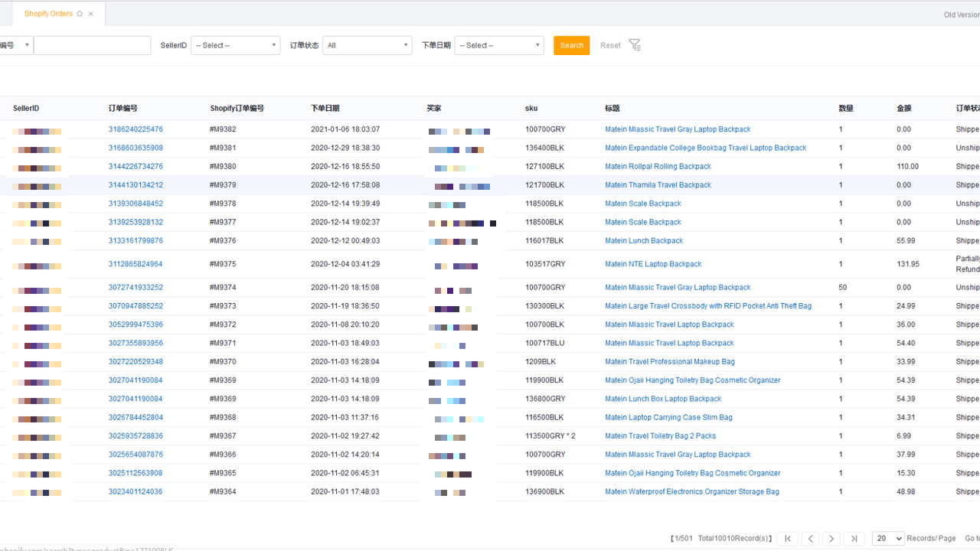Open order 3025935728836
The height and width of the screenshot is (551, 980).
click(136, 435)
